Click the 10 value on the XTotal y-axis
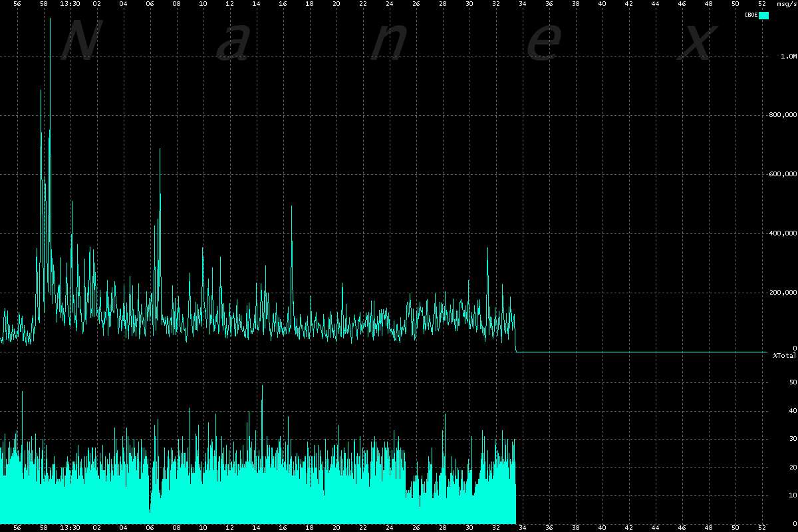Screen dimensions: 798x532 pos(792,495)
